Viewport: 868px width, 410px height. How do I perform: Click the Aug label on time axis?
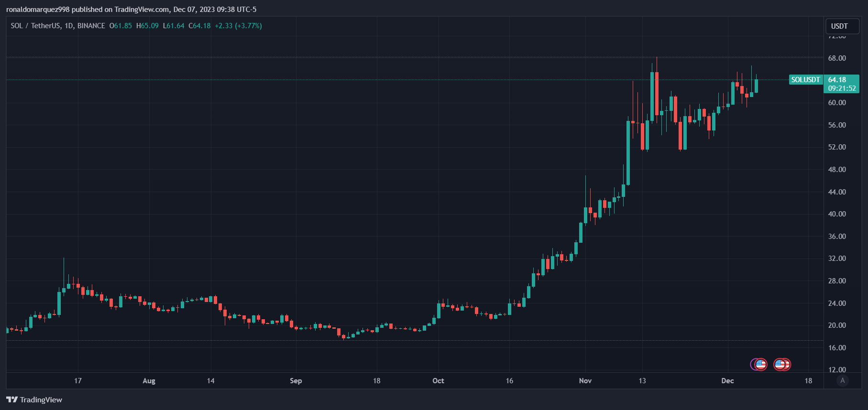pyautogui.click(x=149, y=381)
